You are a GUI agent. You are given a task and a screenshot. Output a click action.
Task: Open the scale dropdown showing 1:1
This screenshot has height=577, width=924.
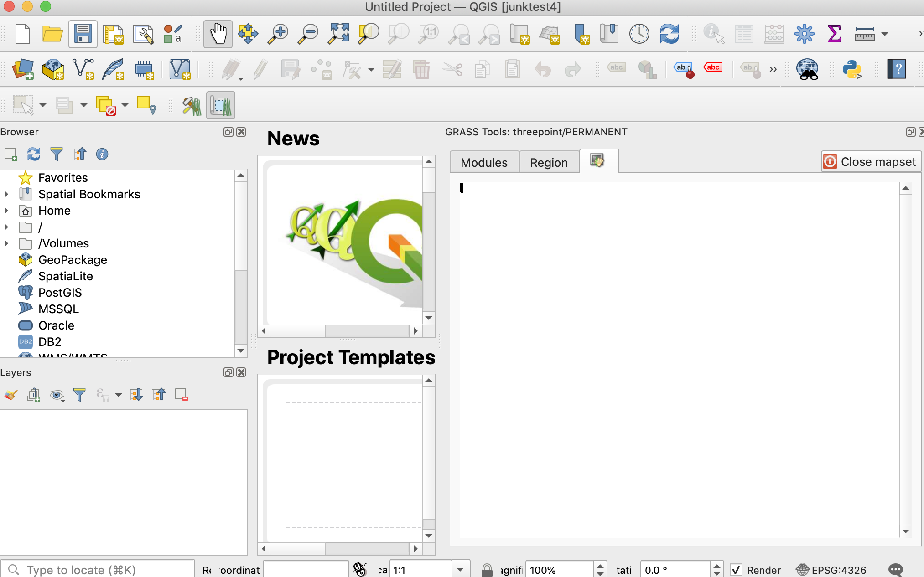461,569
